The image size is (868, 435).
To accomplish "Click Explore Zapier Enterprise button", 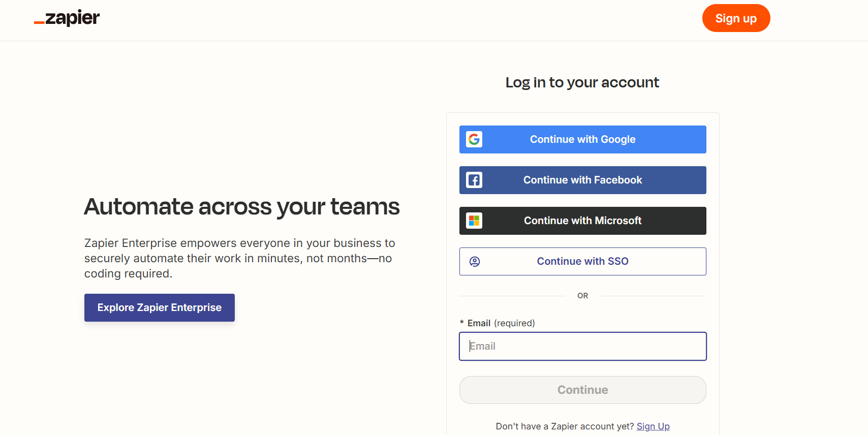I will pos(160,307).
